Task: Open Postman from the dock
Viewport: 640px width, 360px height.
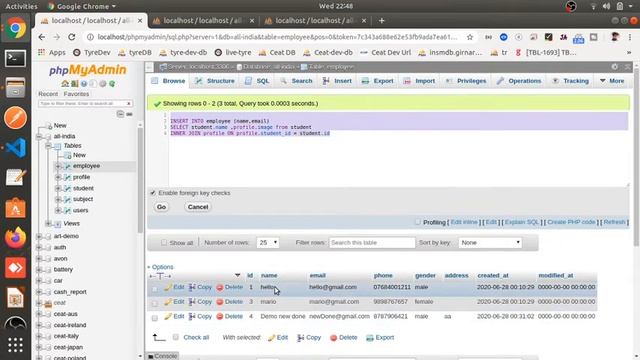Action: coord(16,118)
